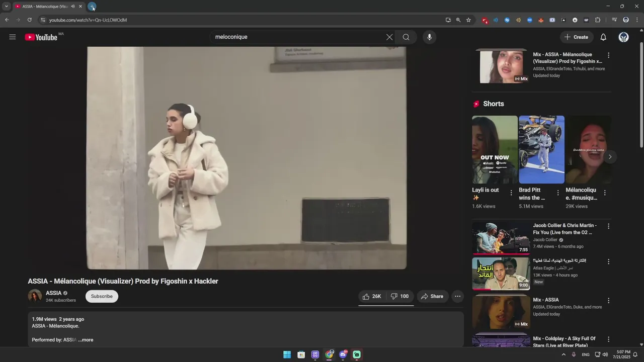Image resolution: width=644 pixels, height=362 pixels.
Task: Open YouTube notifications bell
Action: [603, 37]
